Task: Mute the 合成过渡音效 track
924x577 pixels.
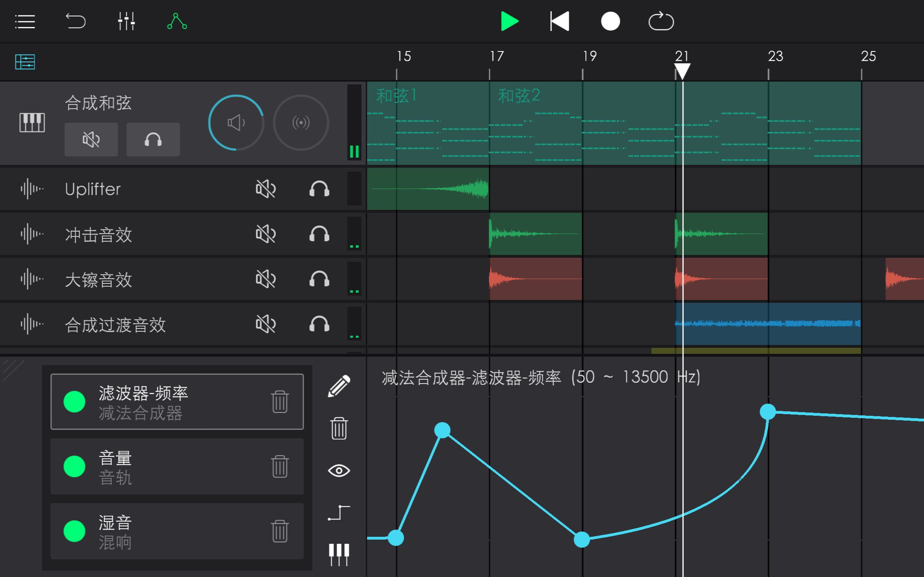Action: click(x=266, y=324)
